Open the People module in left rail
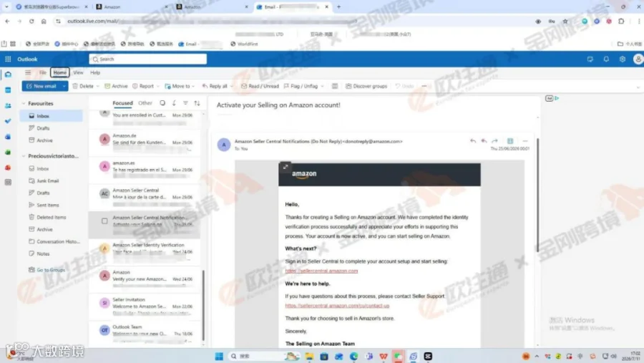This screenshot has width=644, height=363. click(8, 106)
